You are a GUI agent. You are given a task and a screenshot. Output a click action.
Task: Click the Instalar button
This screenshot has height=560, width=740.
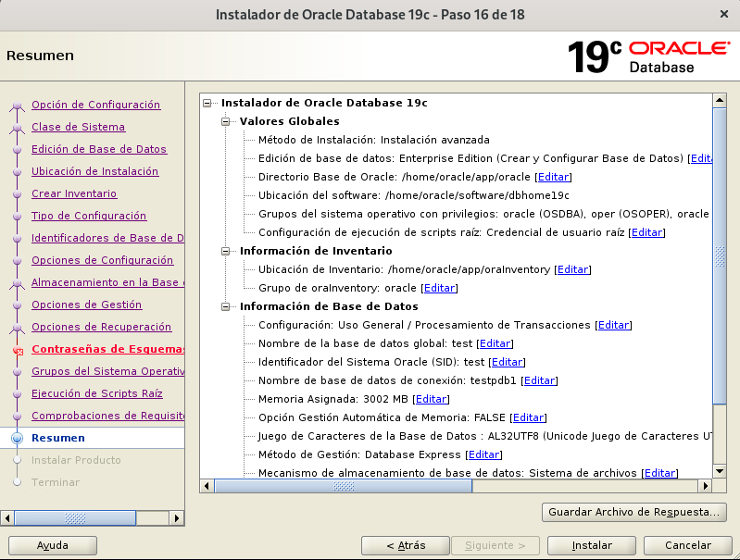coord(591,545)
